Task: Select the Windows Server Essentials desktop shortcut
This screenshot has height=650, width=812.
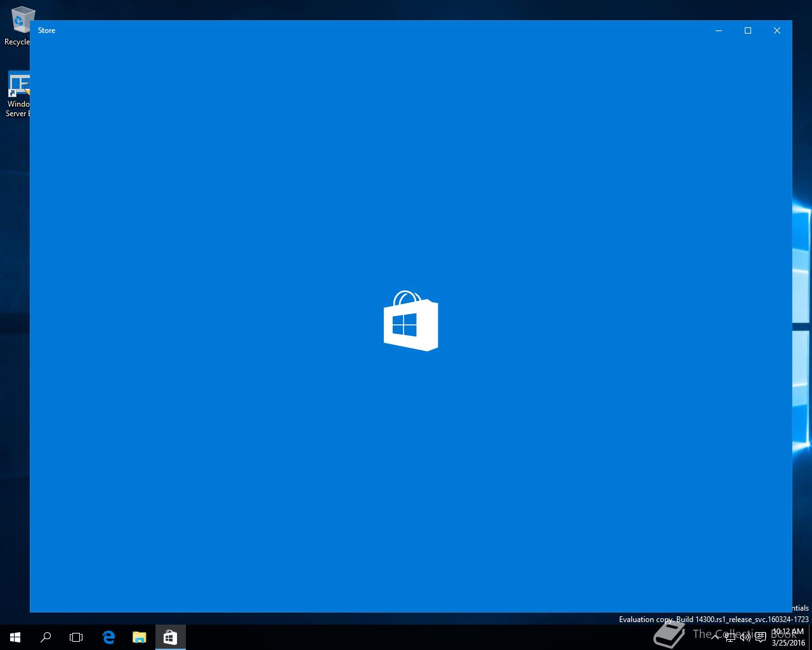Action: coord(18,94)
